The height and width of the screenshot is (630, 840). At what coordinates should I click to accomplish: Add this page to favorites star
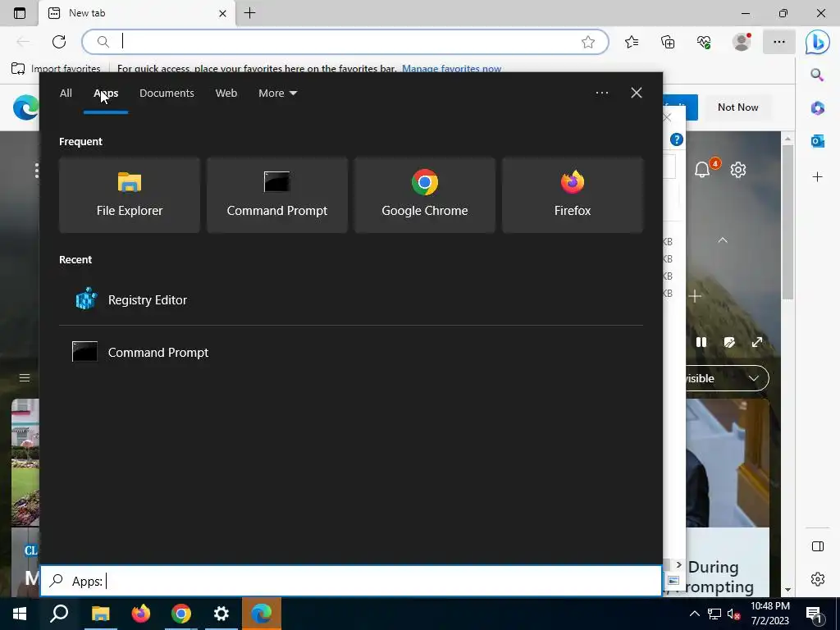[588, 42]
